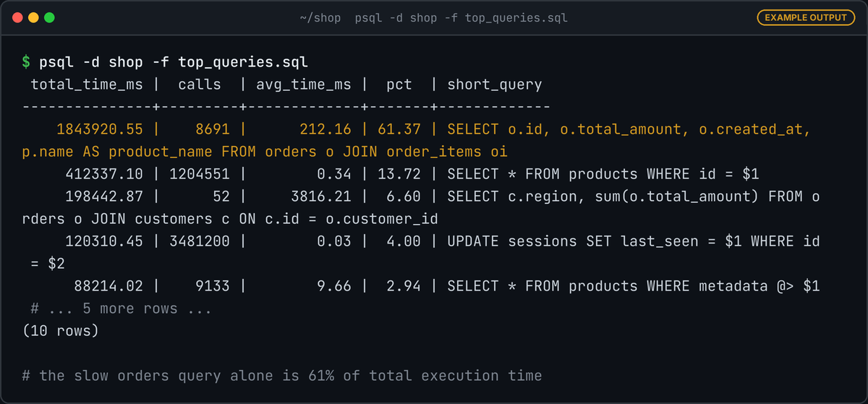The width and height of the screenshot is (868, 404).
Task: Click 'SELECT o.id, o.total_amount, o.created_at,' text
Action: coord(629,129)
